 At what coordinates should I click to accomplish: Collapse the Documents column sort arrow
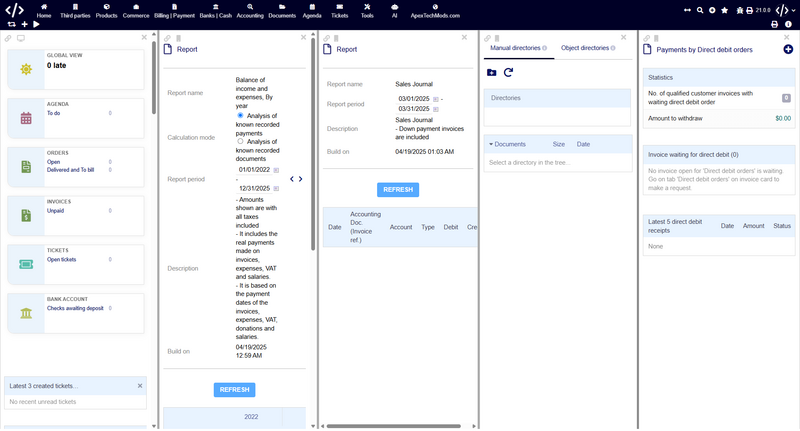(x=491, y=145)
